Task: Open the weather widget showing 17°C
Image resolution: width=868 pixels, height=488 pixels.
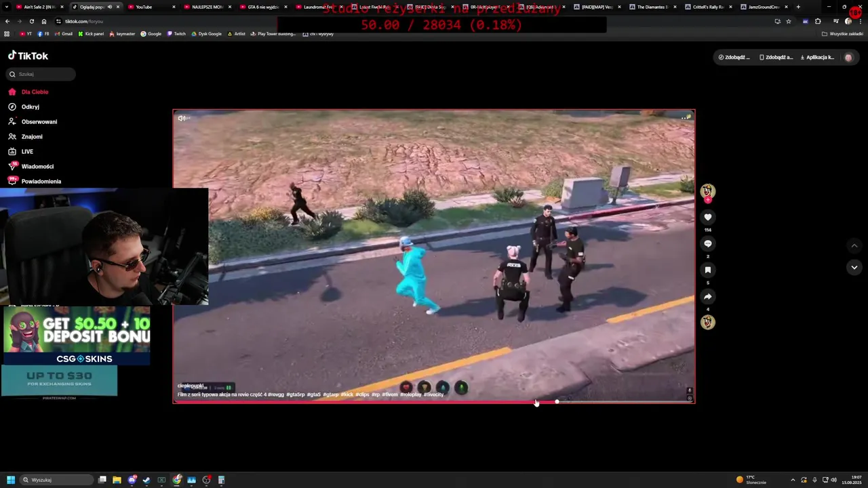Action: (x=751, y=480)
